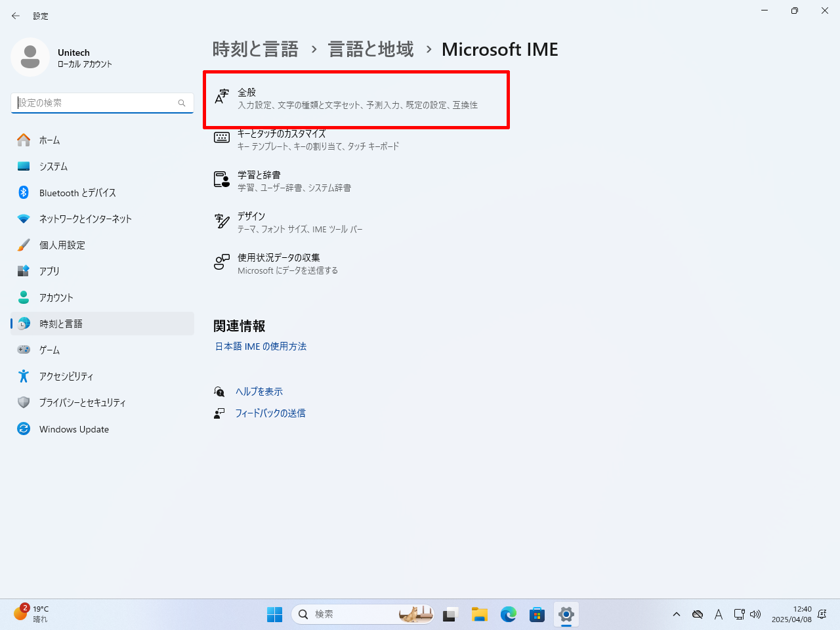
Task: Select ホーム in the sidebar
Action: click(102, 140)
